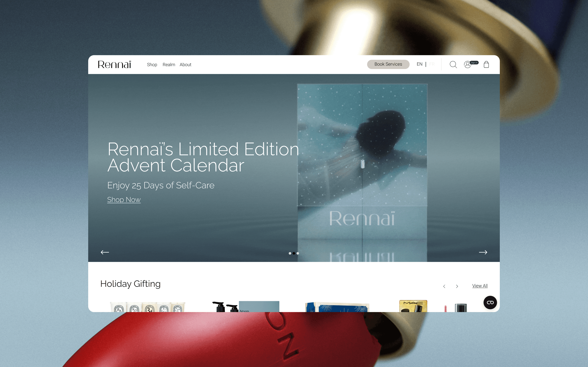The height and width of the screenshot is (367, 588).
Task: Switch language to FR
Action: pyautogui.click(x=432, y=64)
